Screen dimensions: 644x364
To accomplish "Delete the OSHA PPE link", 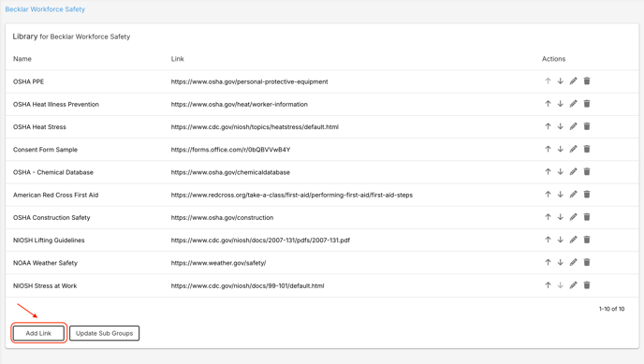I will pyautogui.click(x=587, y=81).
